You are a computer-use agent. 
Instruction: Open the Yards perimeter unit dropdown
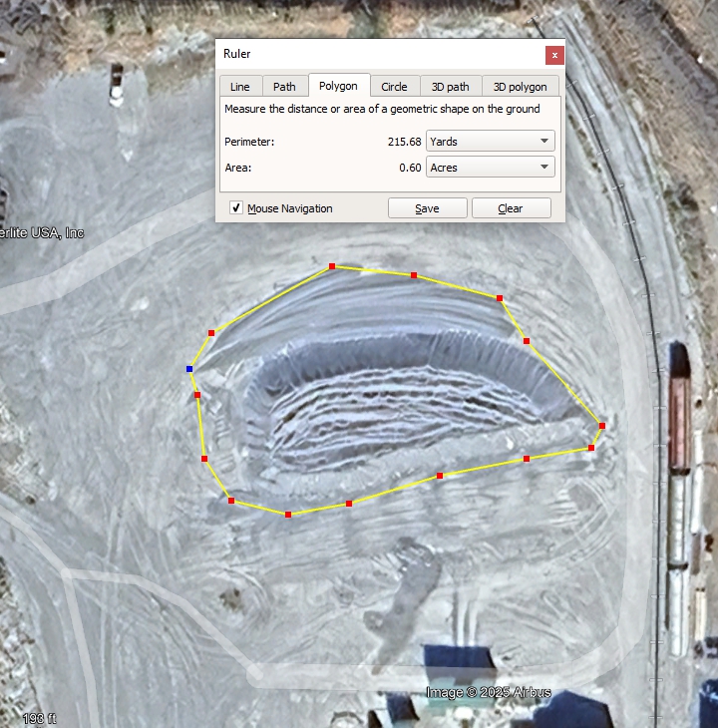point(490,142)
